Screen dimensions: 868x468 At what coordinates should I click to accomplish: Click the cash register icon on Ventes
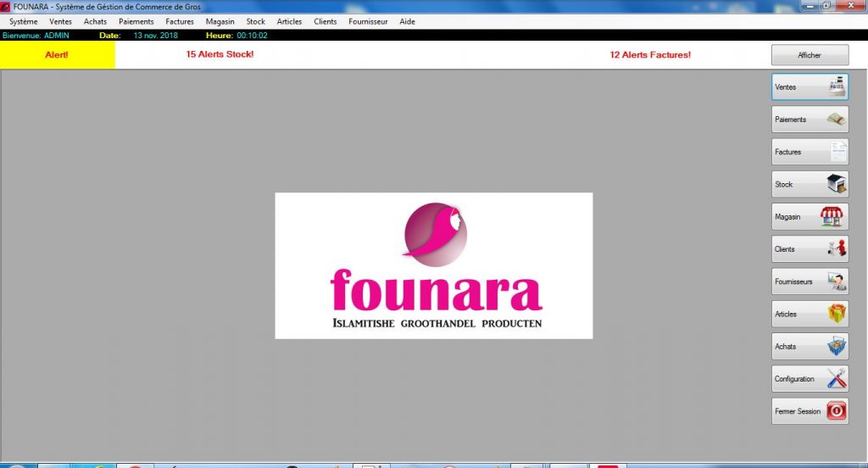(836, 86)
